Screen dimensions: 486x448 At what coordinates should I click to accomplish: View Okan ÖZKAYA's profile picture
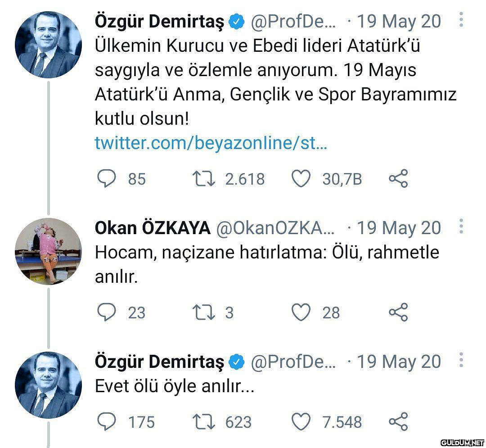point(48,251)
